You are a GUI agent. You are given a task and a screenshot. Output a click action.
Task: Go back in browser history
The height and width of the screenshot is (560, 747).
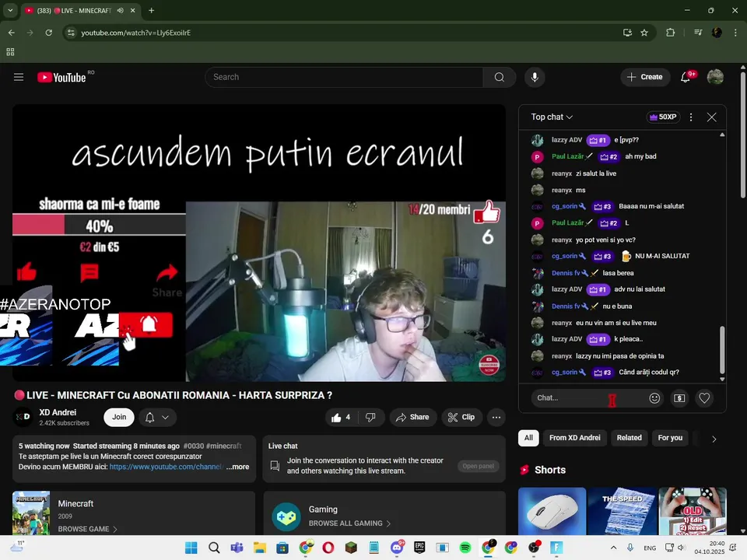click(x=12, y=33)
